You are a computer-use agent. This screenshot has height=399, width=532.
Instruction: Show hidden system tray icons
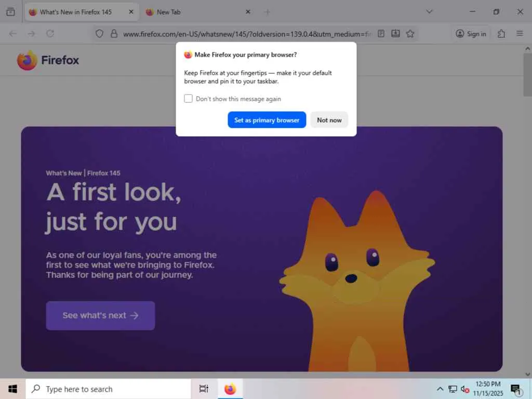440,389
